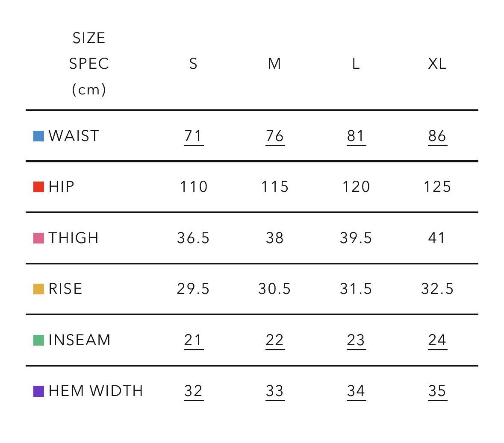This screenshot has width=504, height=443.
Task: Click the THIGH value 36.5
Action: (x=193, y=238)
